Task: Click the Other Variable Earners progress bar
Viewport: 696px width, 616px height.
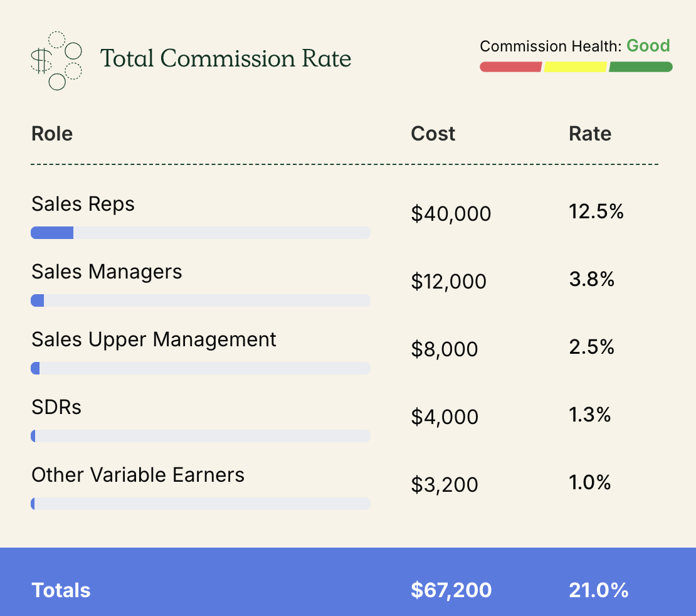Action: 201,504
